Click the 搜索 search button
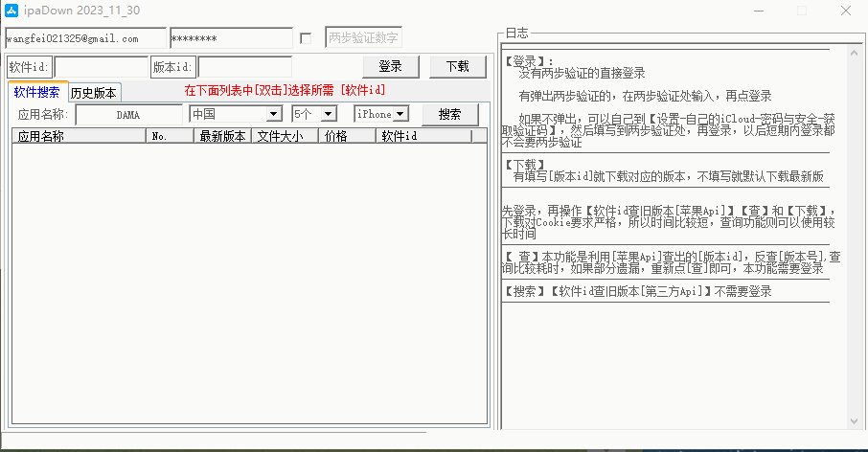 tap(449, 114)
